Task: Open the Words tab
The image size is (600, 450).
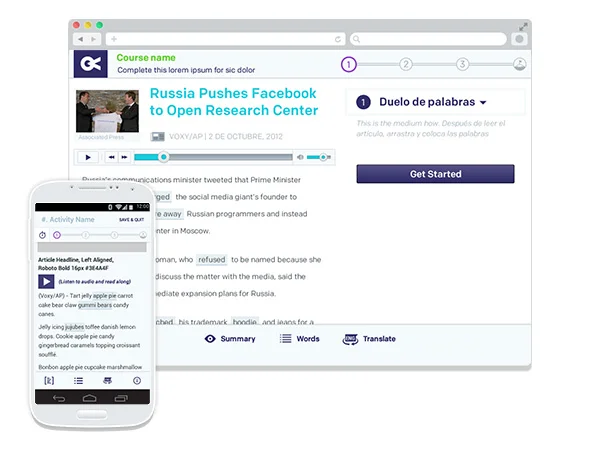Action: (x=300, y=339)
